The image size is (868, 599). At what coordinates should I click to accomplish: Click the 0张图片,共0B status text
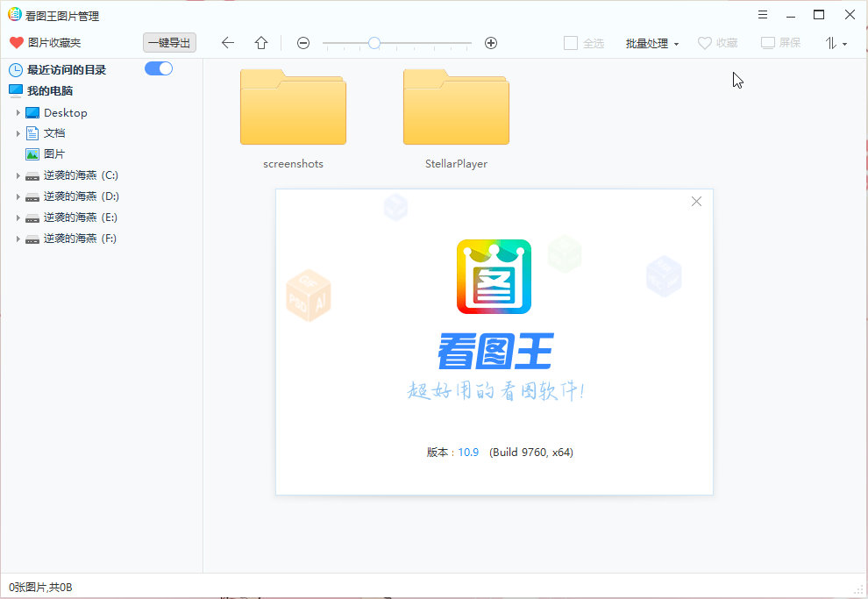click(40, 588)
